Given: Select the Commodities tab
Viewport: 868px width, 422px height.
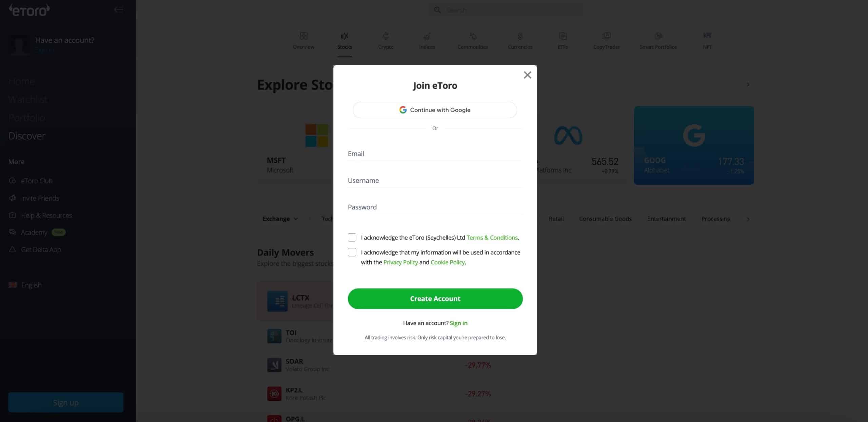Looking at the screenshot, I should pyautogui.click(x=473, y=41).
